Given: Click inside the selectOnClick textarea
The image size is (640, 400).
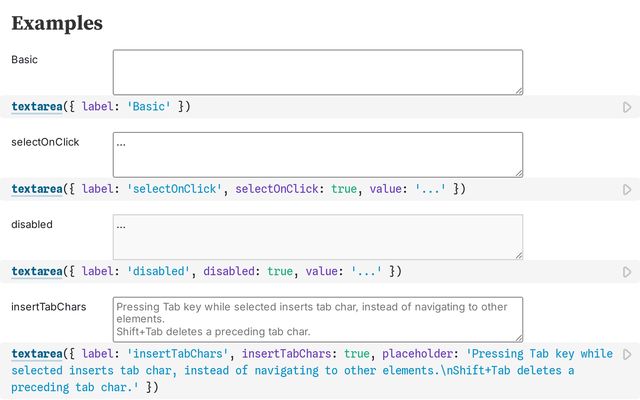Looking at the screenshot, I should point(317,154).
